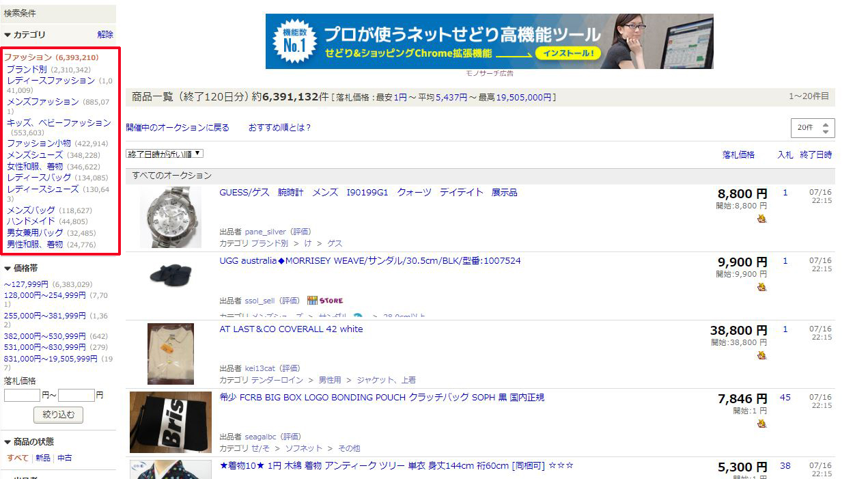Viewport: 868px width, 479px height.
Task: Open the AT LAST&CO coverall thumbnail
Action: tap(171, 354)
